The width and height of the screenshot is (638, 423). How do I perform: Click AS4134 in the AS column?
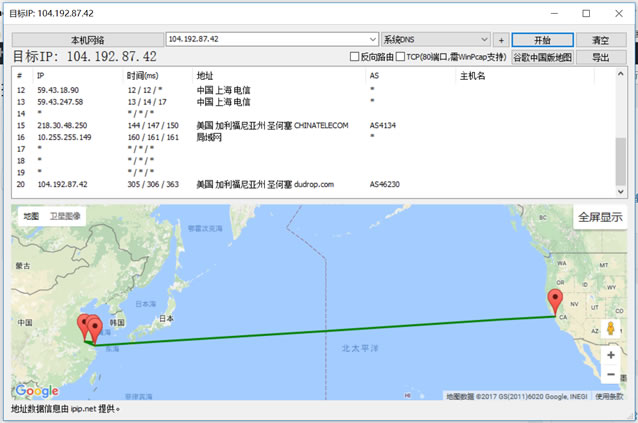[382, 125]
